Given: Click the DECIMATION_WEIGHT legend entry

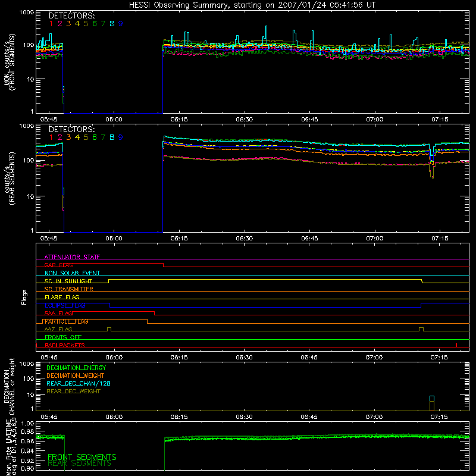Looking at the screenshot, I should point(76,375).
